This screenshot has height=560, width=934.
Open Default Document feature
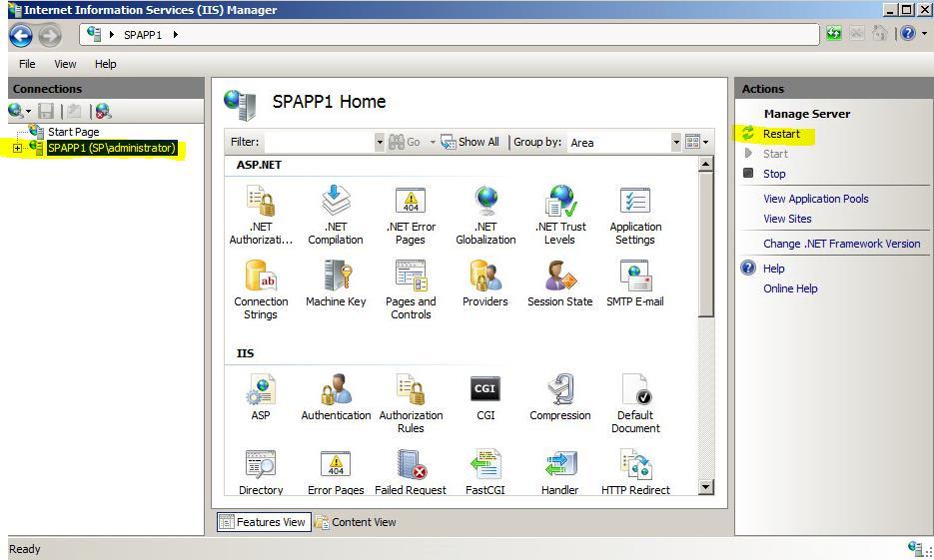(635, 403)
